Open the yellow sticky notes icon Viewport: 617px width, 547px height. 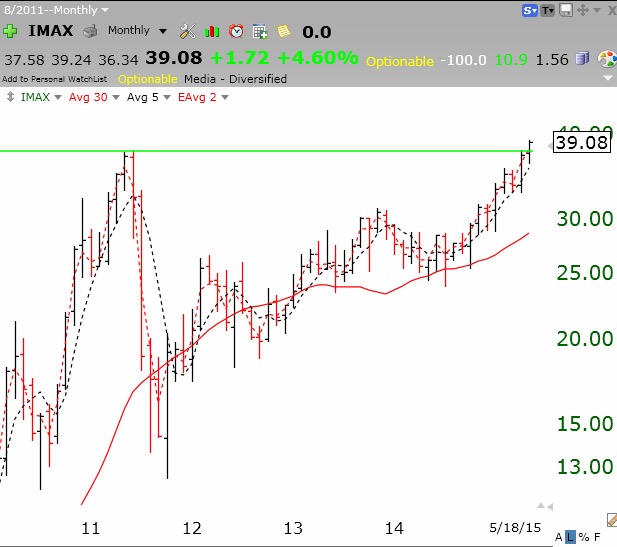[284, 31]
